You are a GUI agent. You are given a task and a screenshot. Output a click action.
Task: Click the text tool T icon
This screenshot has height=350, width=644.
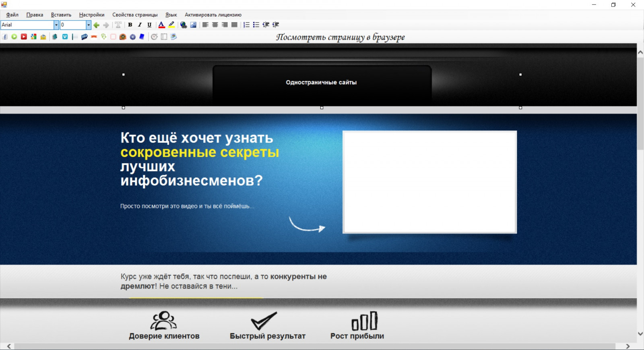click(x=118, y=25)
